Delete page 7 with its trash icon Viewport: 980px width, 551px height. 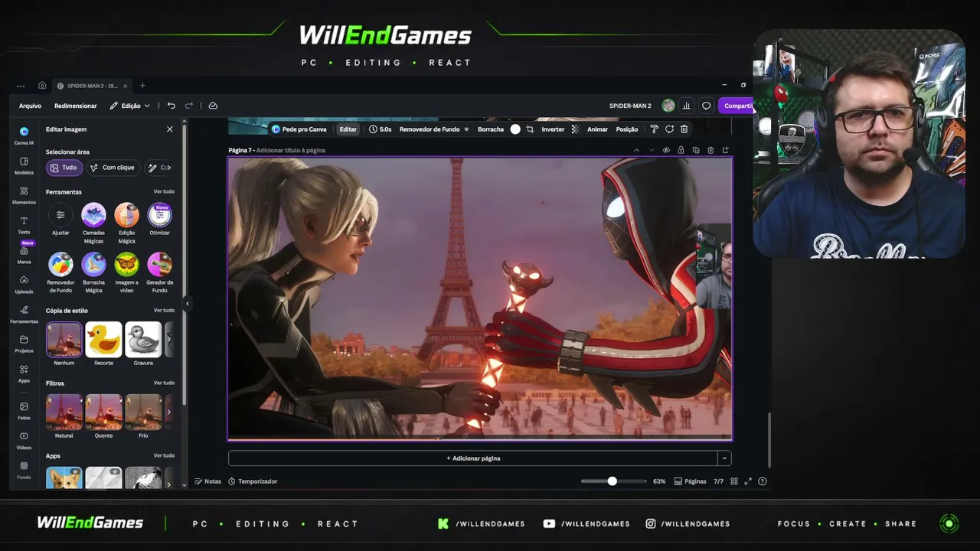pyautogui.click(x=710, y=150)
